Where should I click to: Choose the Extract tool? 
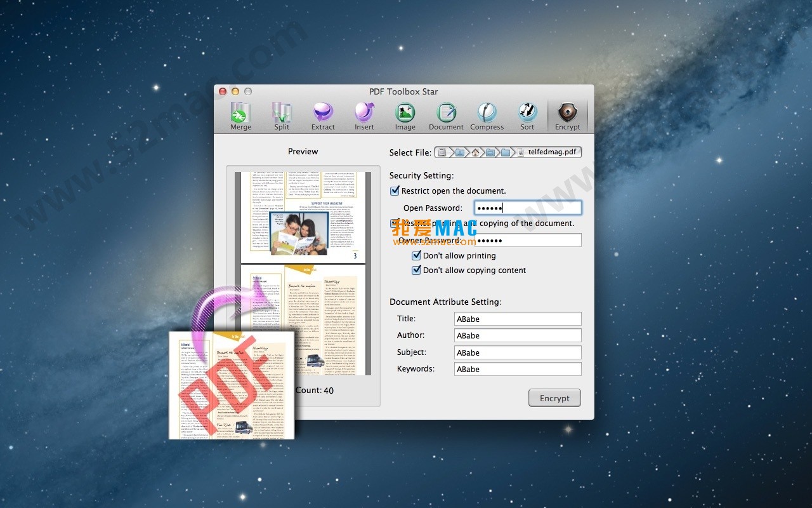point(323,117)
